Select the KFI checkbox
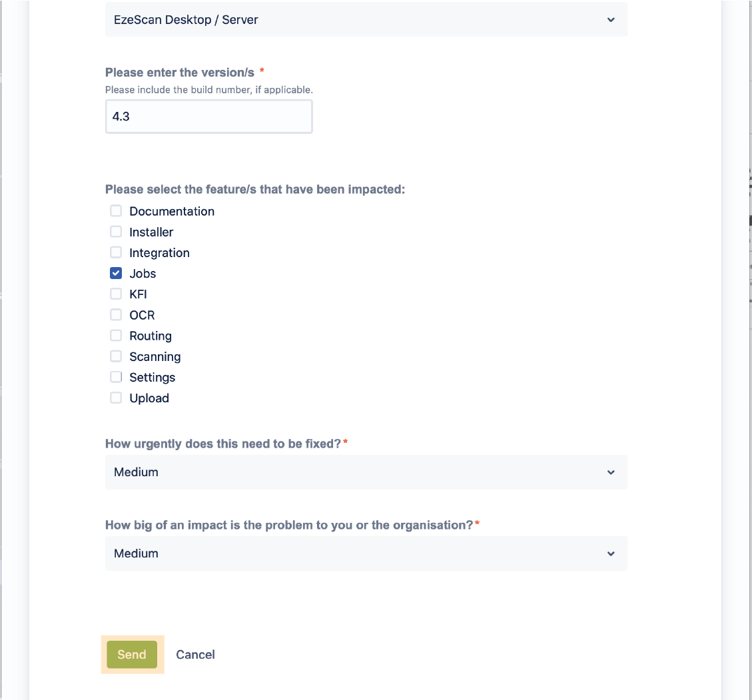The width and height of the screenshot is (752, 700). tap(116, 294)
